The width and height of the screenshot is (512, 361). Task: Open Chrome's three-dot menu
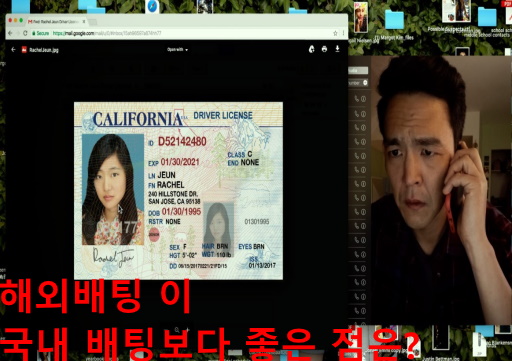pyautogui.click(x=343, y=33)
